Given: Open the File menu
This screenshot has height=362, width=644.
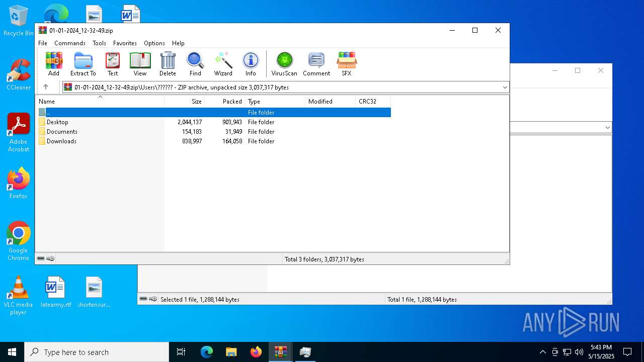Looking at the screenshot, I should 43,43.
